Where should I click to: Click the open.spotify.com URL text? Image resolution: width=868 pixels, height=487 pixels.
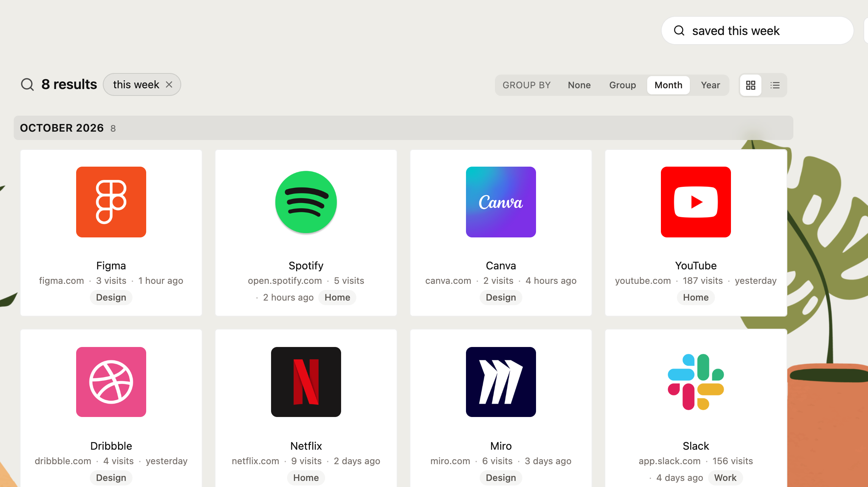coord(285,281)
